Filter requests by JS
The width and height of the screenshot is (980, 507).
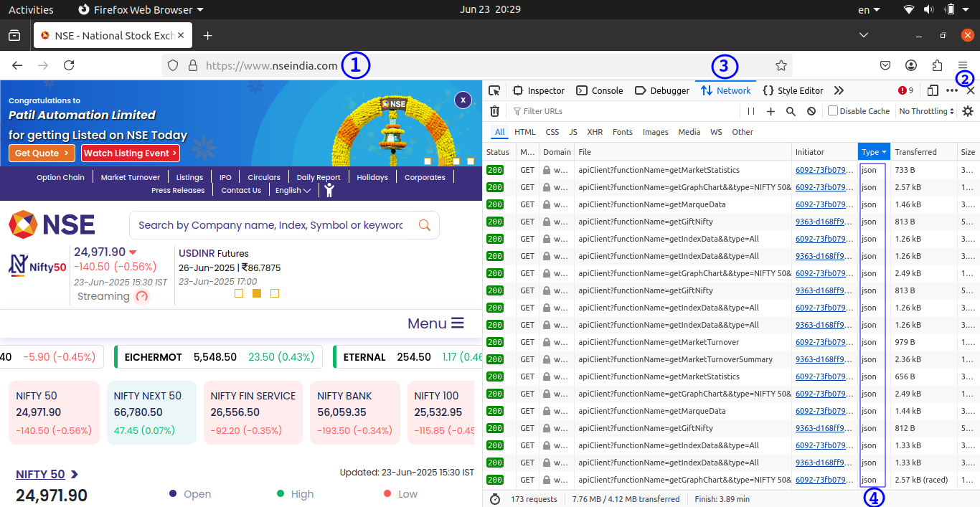pos(573,132)
